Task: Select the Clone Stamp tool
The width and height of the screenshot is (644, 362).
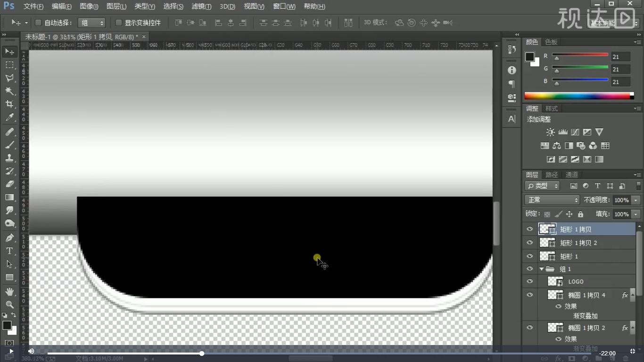Action: (x=9, y=158)
